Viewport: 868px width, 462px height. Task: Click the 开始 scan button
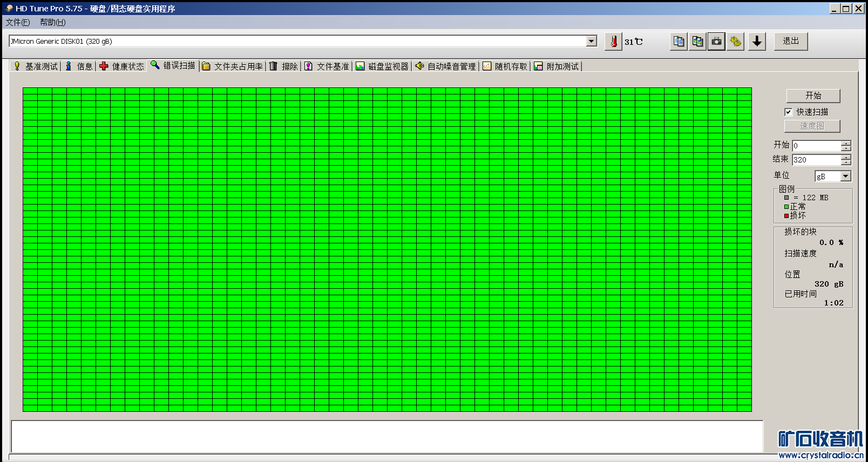coord(813,96)
